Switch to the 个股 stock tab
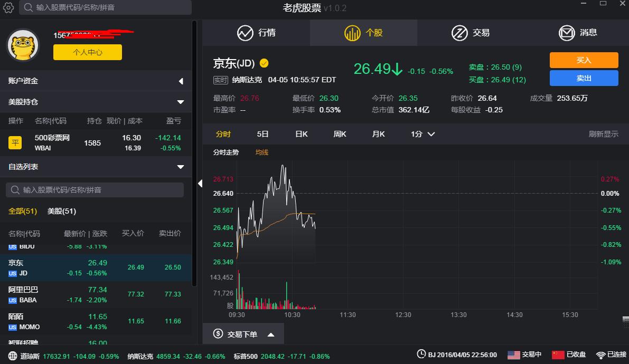 point(363,33)
